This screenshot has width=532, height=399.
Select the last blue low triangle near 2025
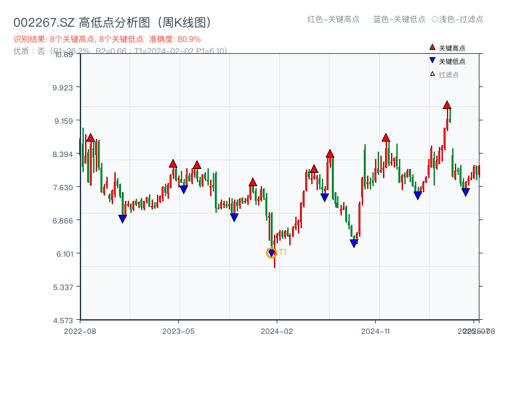click(466, 192)
